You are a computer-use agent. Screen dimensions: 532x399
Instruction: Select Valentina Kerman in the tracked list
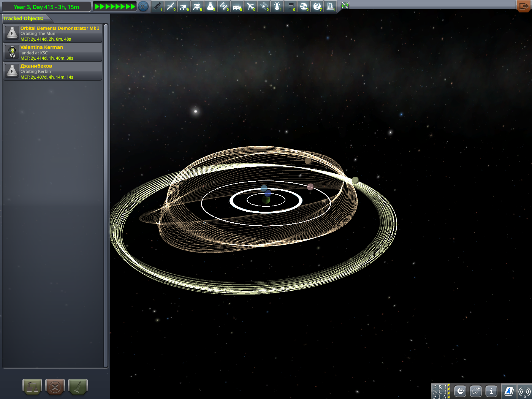(x=53, y=52)
